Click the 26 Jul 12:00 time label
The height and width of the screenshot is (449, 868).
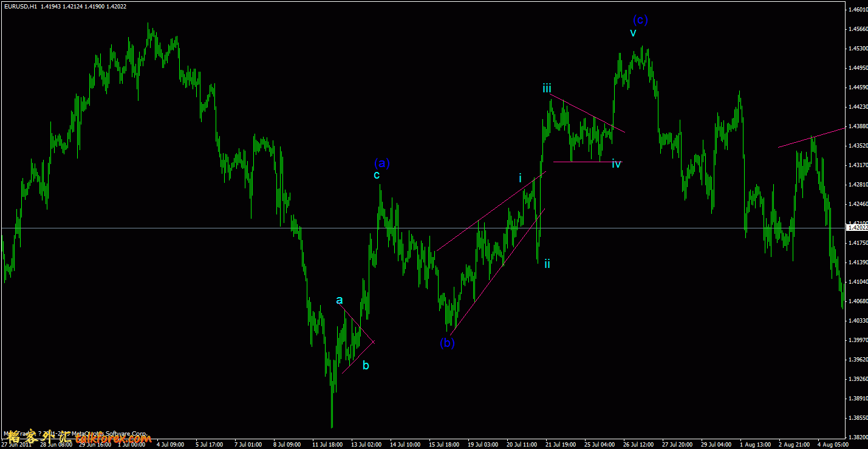(x=640, y=444)
